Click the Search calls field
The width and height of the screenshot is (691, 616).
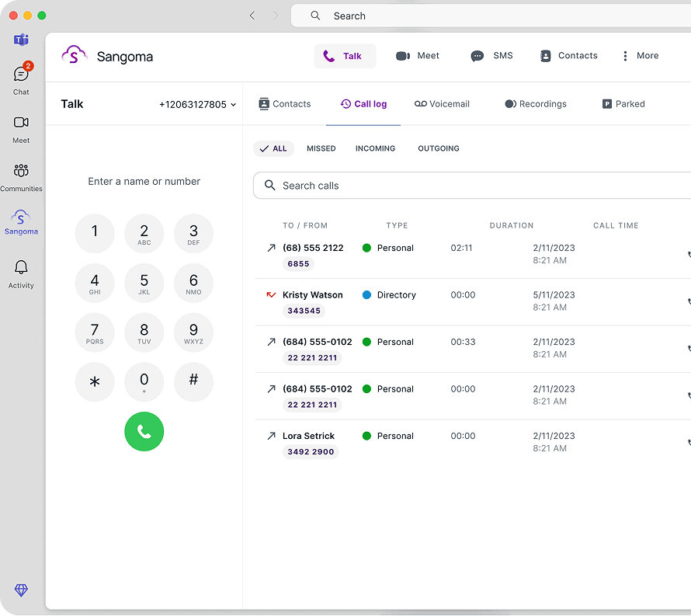pos(474,186)
